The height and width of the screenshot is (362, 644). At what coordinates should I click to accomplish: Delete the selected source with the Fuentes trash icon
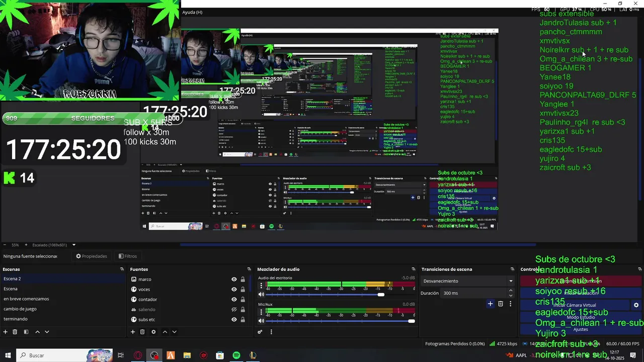coord(142,332)
